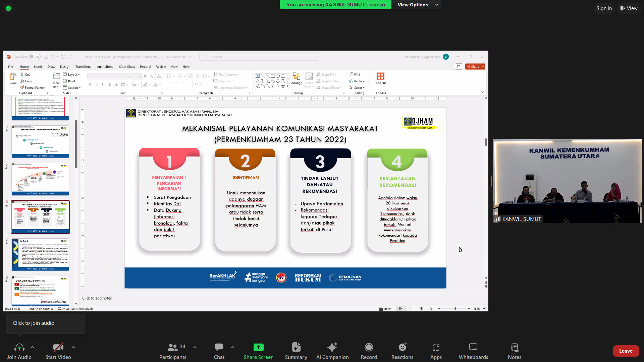Open the chevron beside Participants
The width and height of the screenshot is (644, 362).
(x=195, y=347)
